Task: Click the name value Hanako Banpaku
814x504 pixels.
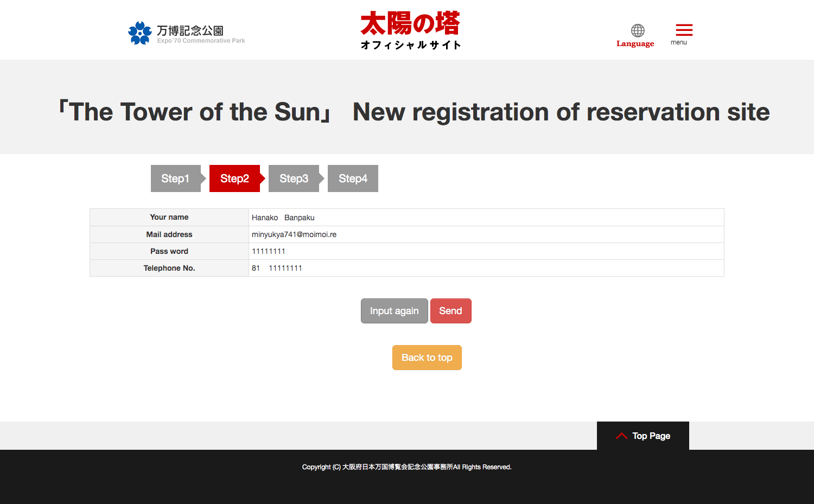Action: tap(283, 218)
